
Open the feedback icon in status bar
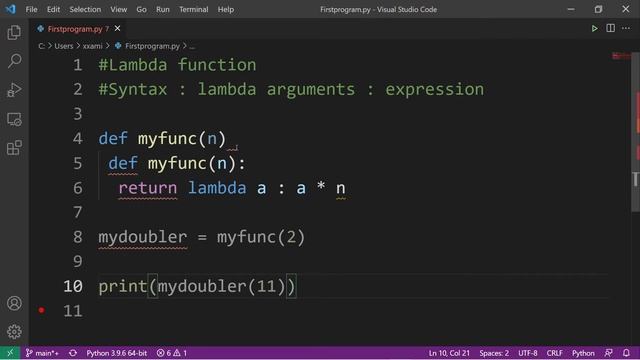(x=608, y=353)
